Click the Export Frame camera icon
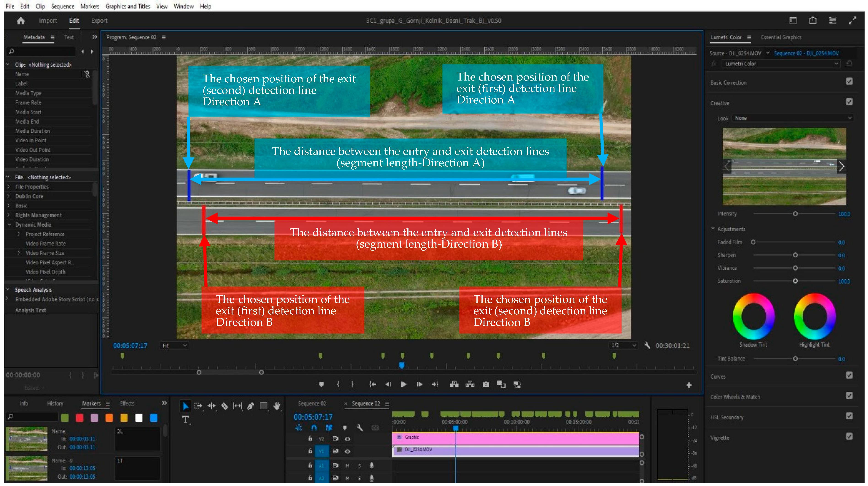Viewport: 868px width, 486px height. pyautogui.click(x=486, y=384)
